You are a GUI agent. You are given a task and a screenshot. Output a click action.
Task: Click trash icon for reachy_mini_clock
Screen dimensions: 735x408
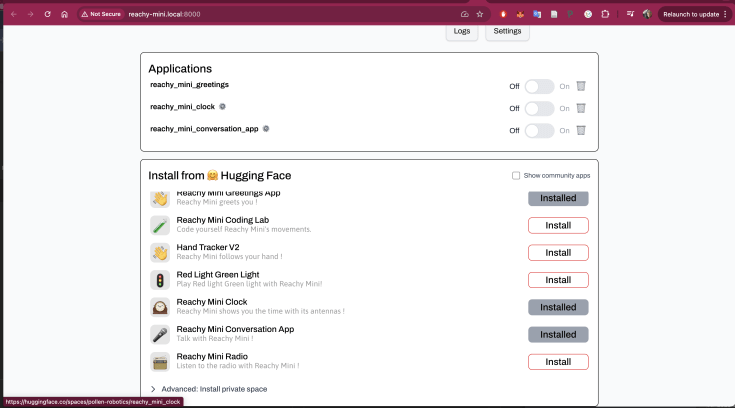click(x=580, y=108)
